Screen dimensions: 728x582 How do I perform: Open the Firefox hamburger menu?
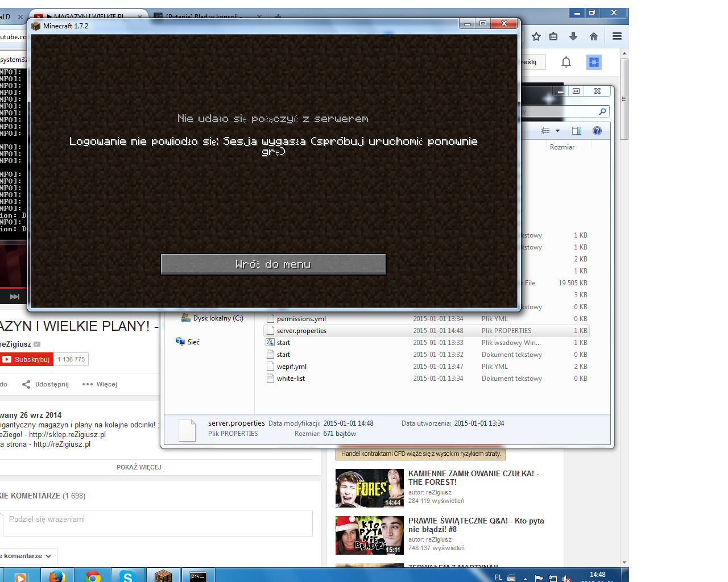(617, 36)
